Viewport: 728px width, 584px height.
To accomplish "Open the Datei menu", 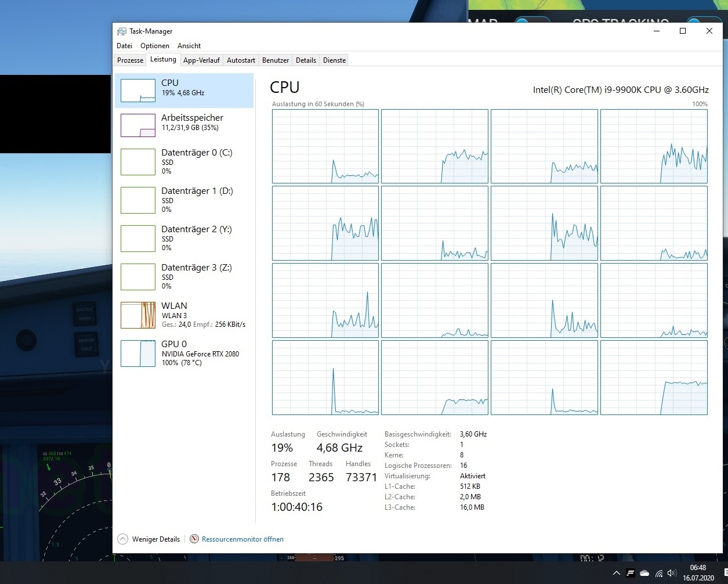I will point(124,46).
